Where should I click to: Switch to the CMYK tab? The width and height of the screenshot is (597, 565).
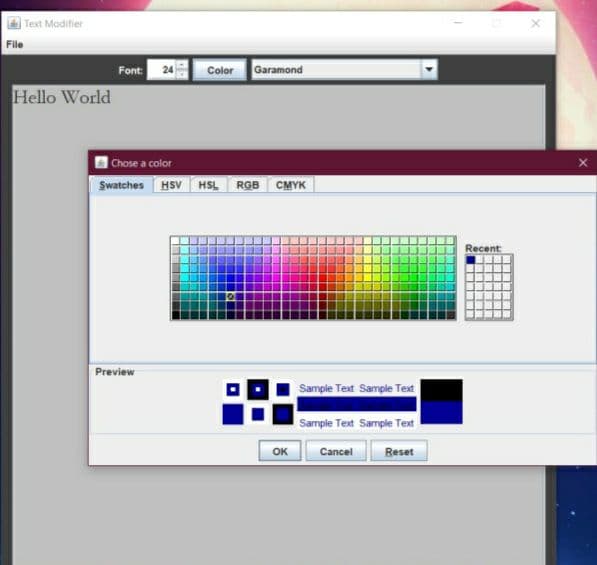coord(291,185)
